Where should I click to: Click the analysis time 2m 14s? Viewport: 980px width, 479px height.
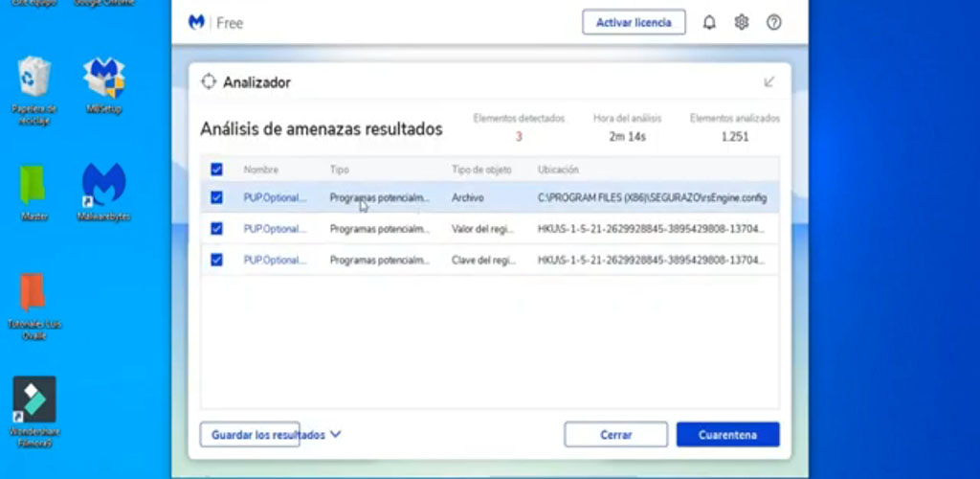[x=627, y=136]
